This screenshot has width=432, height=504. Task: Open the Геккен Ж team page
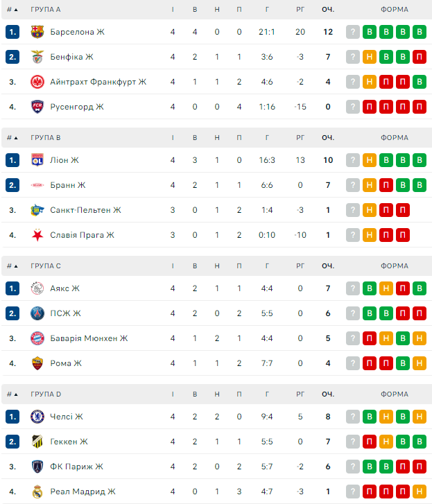pos(69,442)
